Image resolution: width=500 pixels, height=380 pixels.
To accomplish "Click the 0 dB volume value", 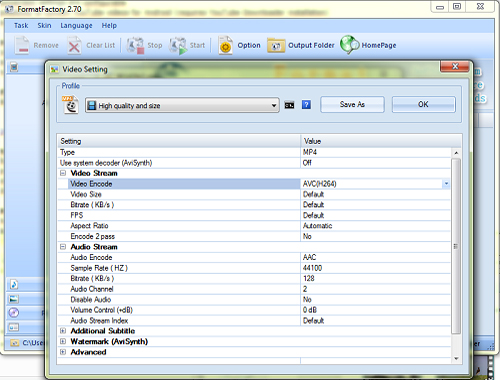I will (310, 310).
